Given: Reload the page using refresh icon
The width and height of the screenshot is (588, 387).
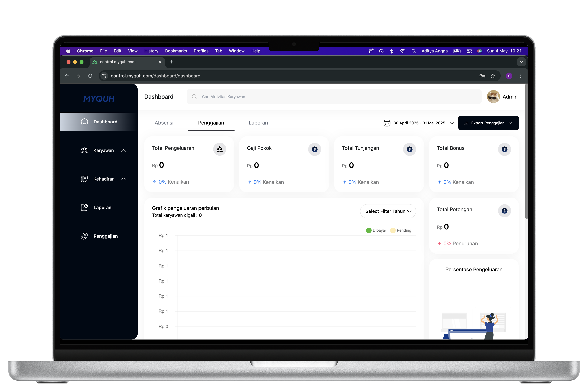Looking at the screenshot, I should (x=90, y=76).
